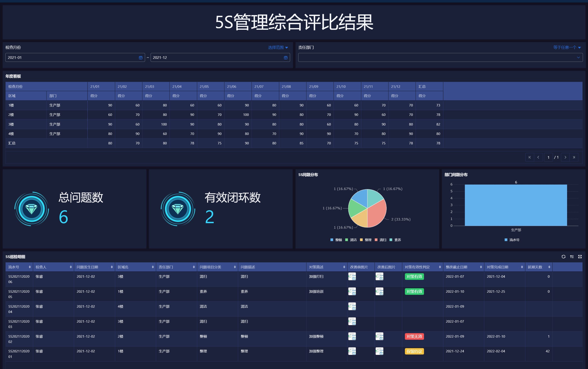Go to next page in 年度看板 pager

(565, 157)
